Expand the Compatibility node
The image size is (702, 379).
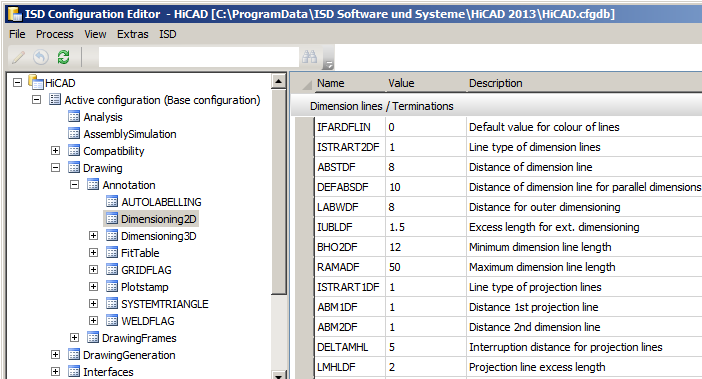pos(56,151)
